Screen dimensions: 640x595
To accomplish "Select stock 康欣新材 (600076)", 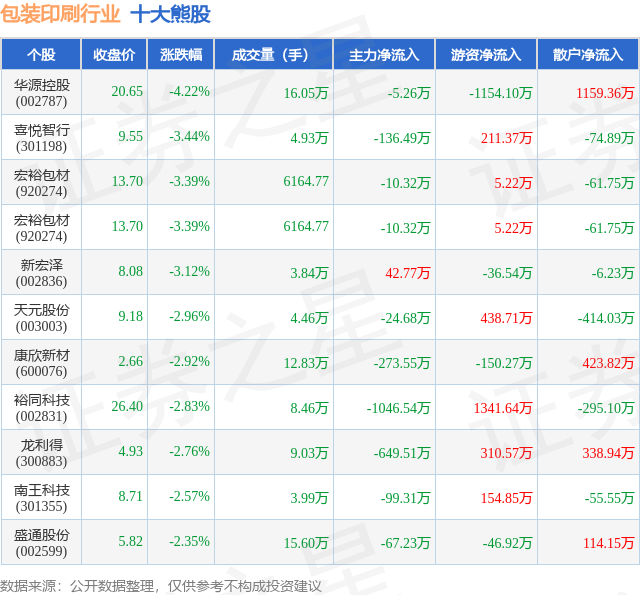I will 41,363.
